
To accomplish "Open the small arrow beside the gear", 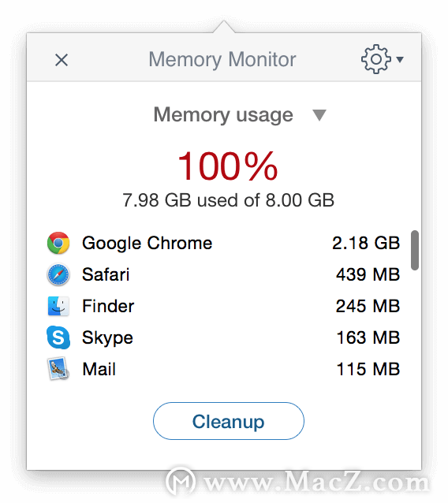I will (400, 59).
